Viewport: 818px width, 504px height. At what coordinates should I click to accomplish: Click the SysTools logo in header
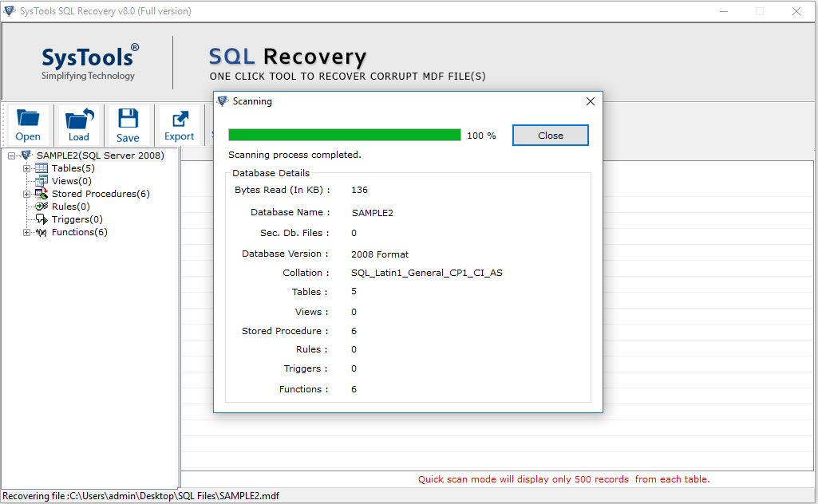pyautogui.click(x=89, y=61)
